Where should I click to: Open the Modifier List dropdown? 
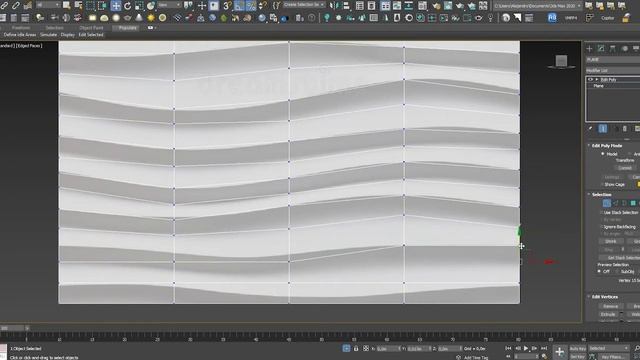click(x=613, y=70)
